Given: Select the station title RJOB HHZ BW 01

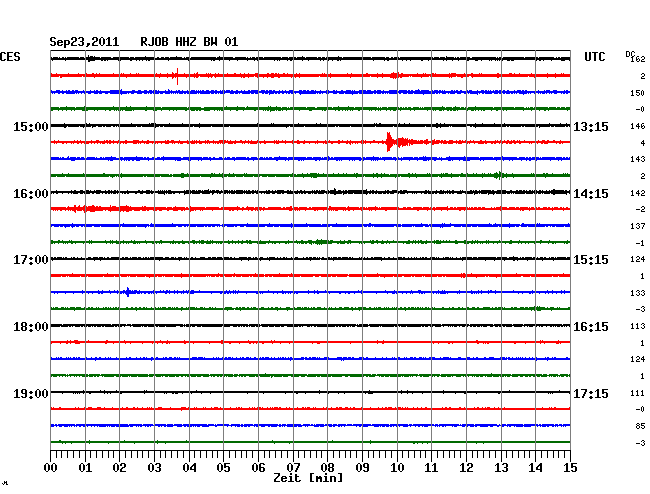Looking at the screenshot, I should [189, 42].
